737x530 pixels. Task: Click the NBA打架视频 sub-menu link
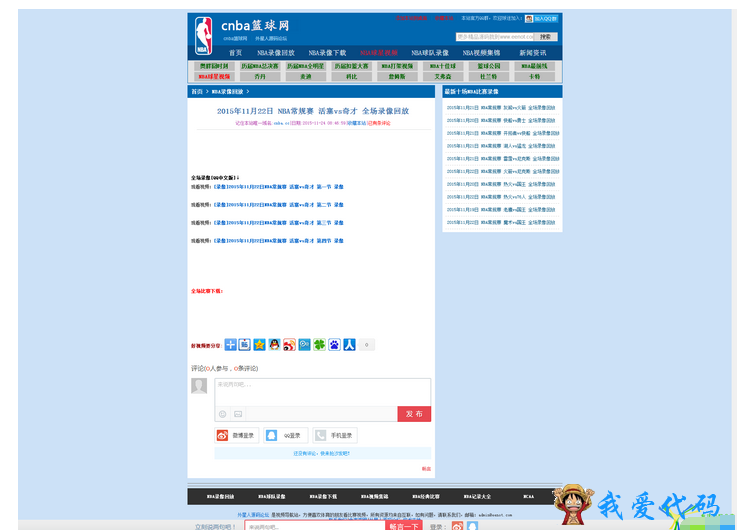coord(397,66)
